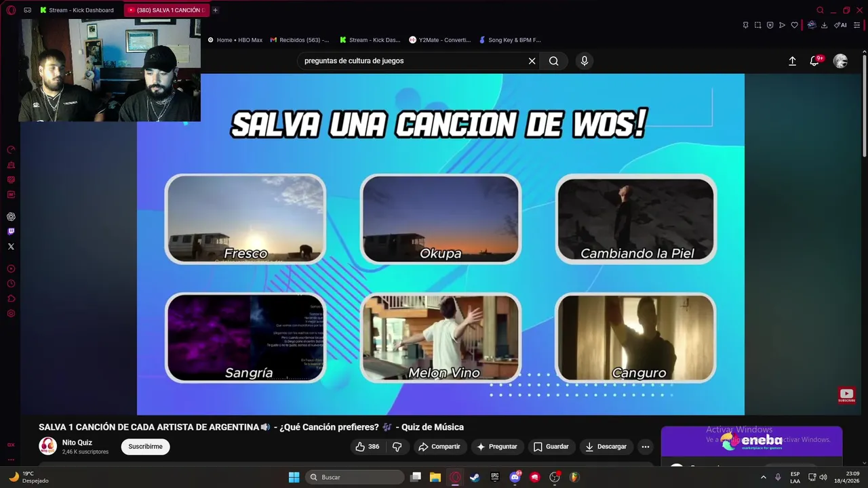The image size is (868, 488).
Task: Open Epic Games from taskbar
Action: tap(495, 477)
